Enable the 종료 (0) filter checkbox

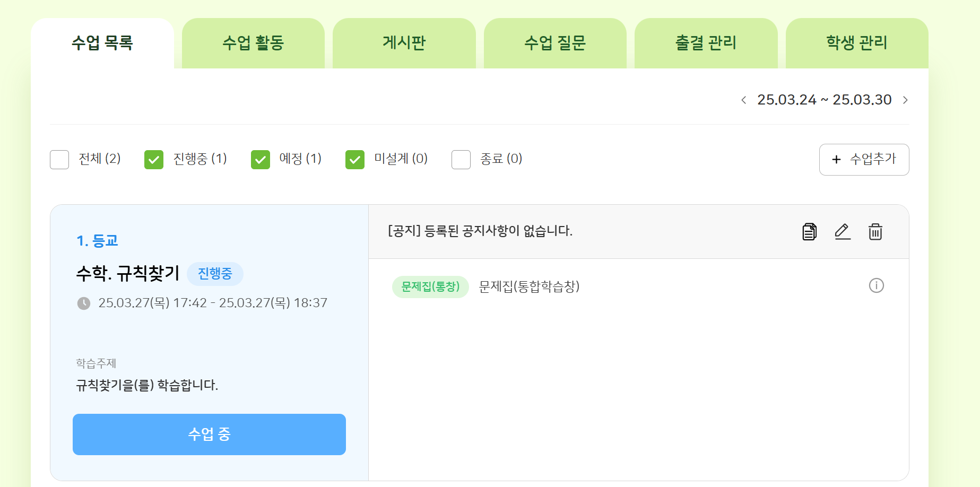click(x=461, y=160)
